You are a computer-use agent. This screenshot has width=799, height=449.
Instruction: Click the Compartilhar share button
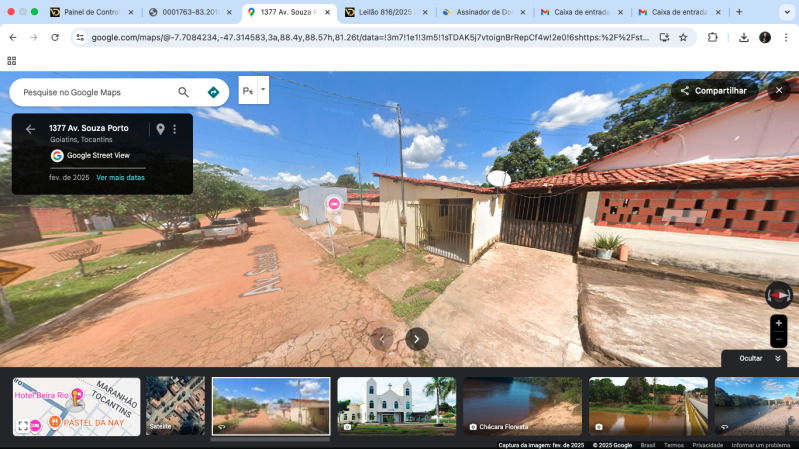tap(713, 91)
